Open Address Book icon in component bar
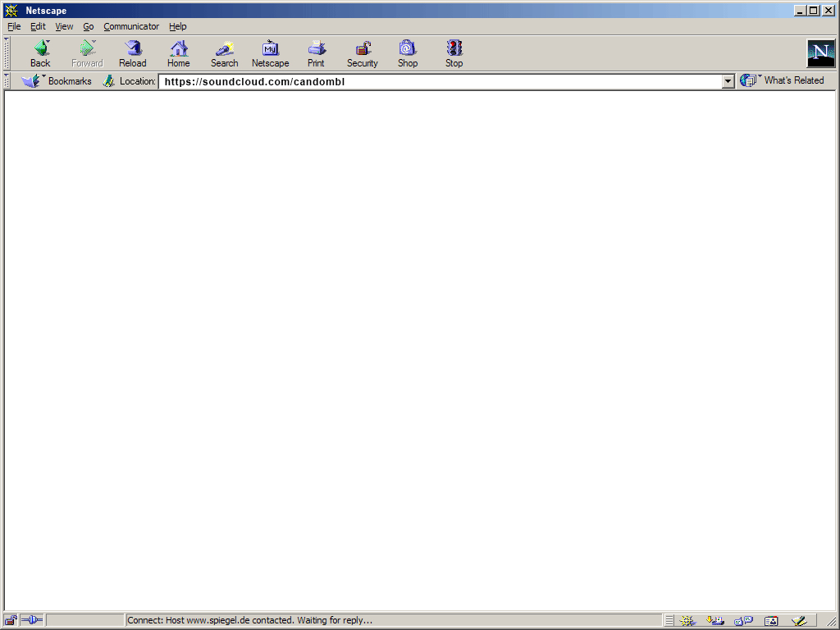This screenshot has width=840, height=630. (x=771, y=620)
